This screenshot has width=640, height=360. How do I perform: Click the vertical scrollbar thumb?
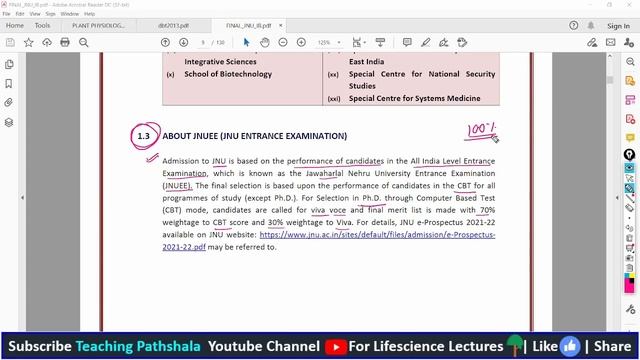pos(610,80)
